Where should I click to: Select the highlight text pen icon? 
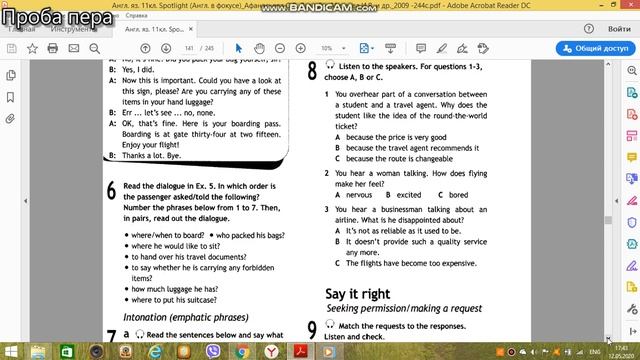pos(442,49)
